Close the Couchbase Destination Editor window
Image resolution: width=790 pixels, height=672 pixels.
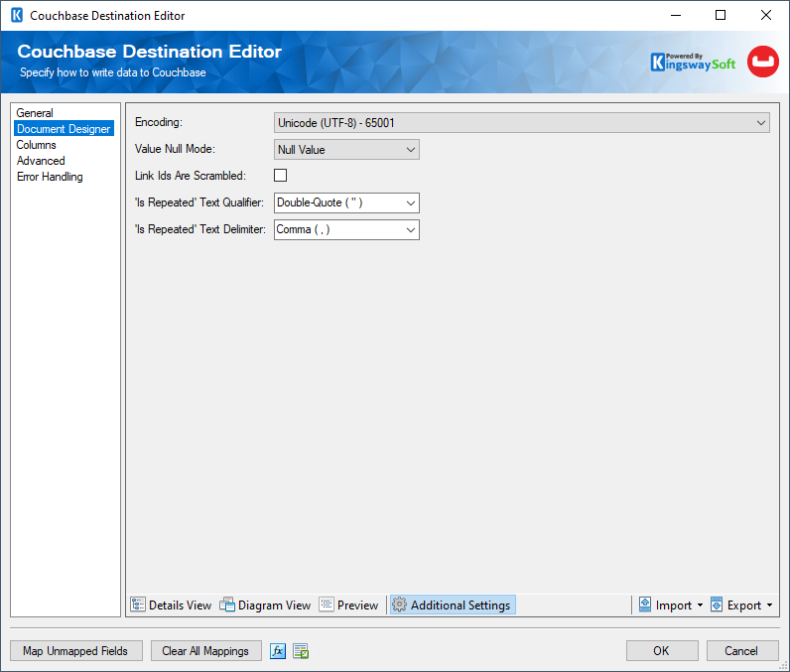tap(766, 15)
